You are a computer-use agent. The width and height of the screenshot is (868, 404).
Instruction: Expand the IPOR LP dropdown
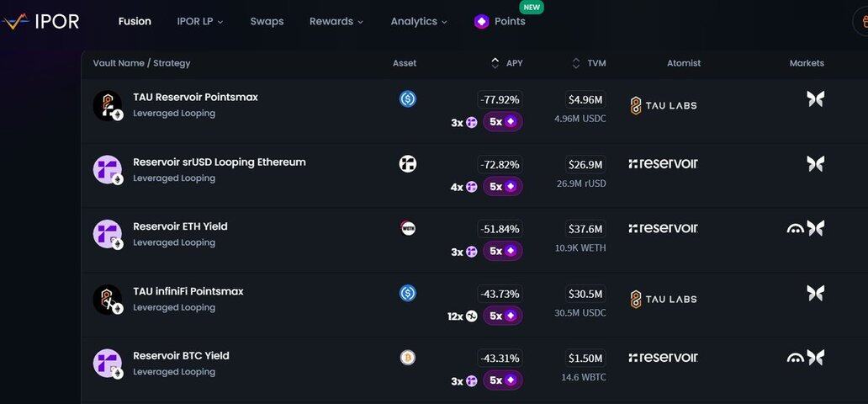click(x=200, y=22)
